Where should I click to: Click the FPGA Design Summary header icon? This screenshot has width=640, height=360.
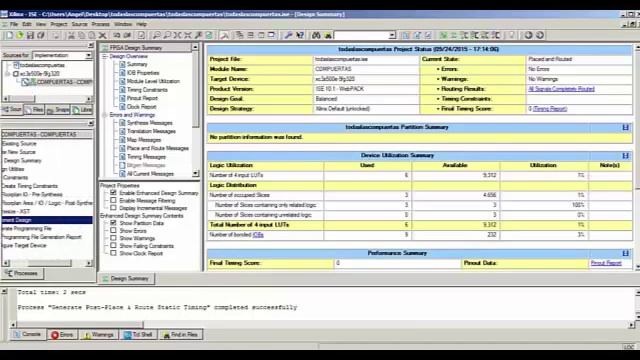tap(105, 48)
